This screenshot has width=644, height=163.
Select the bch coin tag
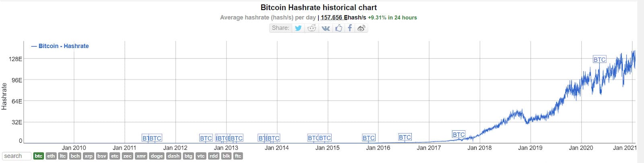(75, 156)
